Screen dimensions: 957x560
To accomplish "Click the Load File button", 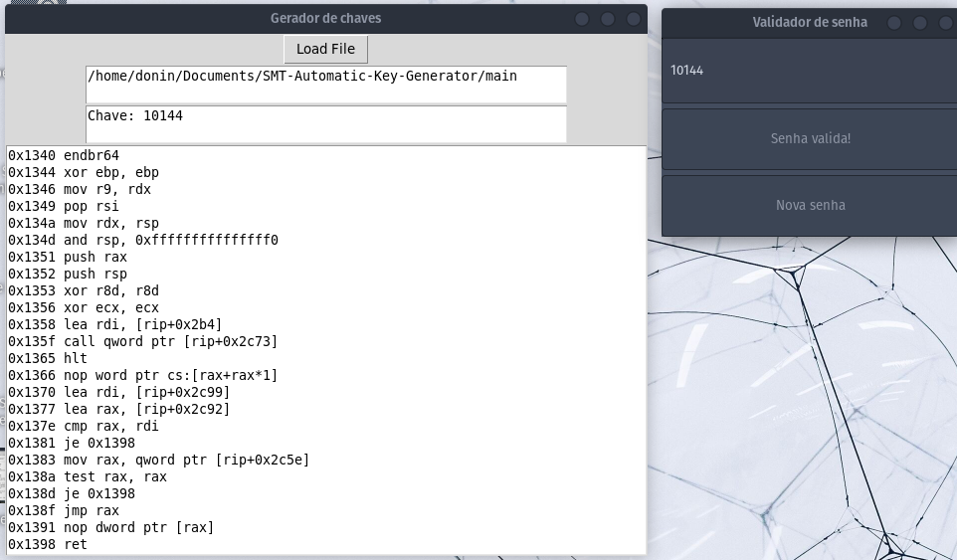I will [325, 49].
